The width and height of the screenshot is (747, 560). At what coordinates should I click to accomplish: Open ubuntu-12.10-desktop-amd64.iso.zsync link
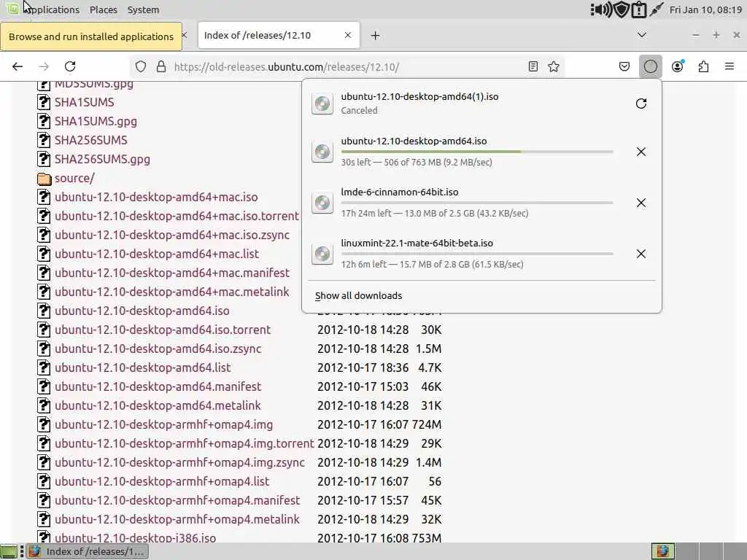158,349
